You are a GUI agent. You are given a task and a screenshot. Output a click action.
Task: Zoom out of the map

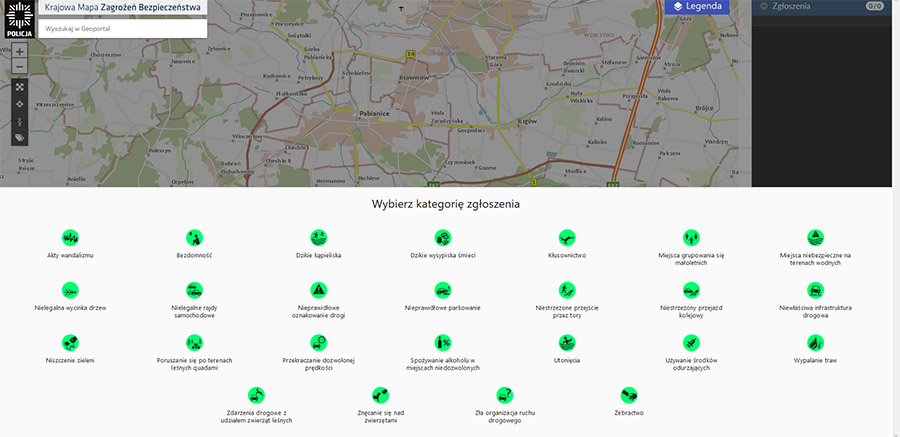[x=19, y=68]
